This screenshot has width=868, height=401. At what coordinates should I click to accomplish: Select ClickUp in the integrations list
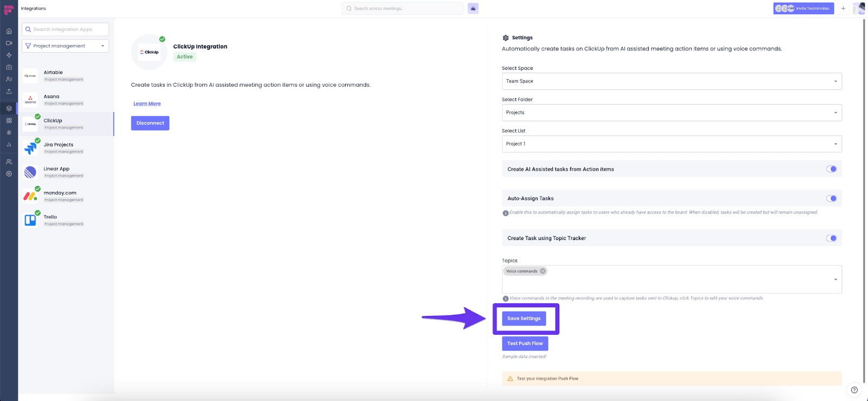point(66,124)
